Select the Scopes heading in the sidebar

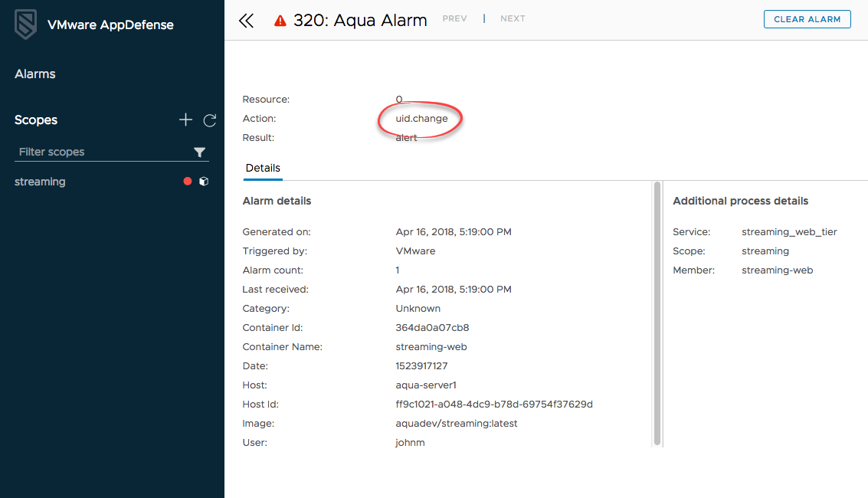(36, 120)
